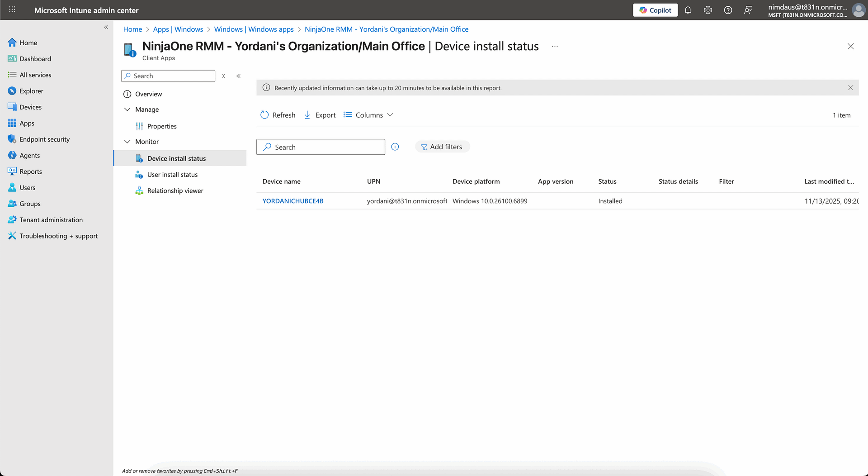The image size is (868, 476).
Task: Click the help question mark icon
Action: pos(728,10)
